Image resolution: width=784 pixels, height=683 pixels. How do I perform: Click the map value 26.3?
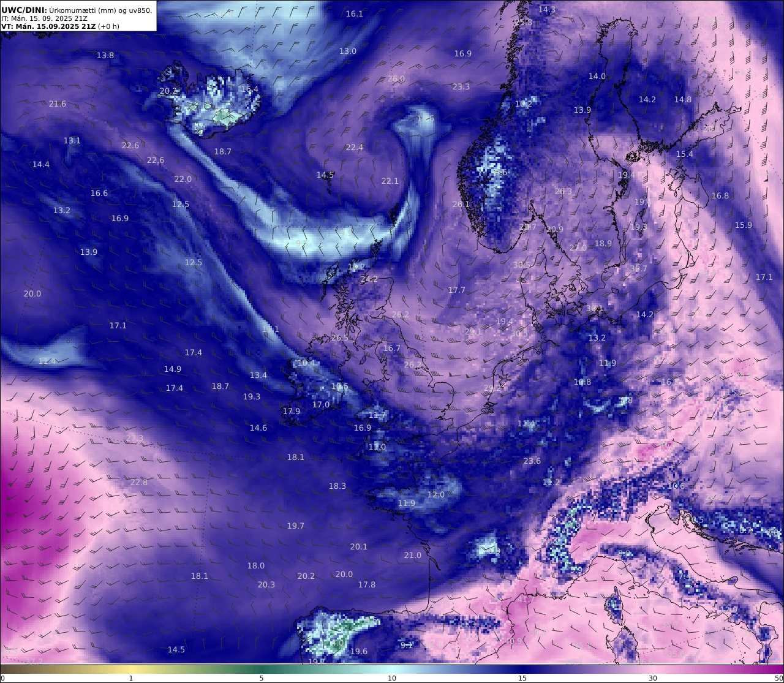[563, 191]
